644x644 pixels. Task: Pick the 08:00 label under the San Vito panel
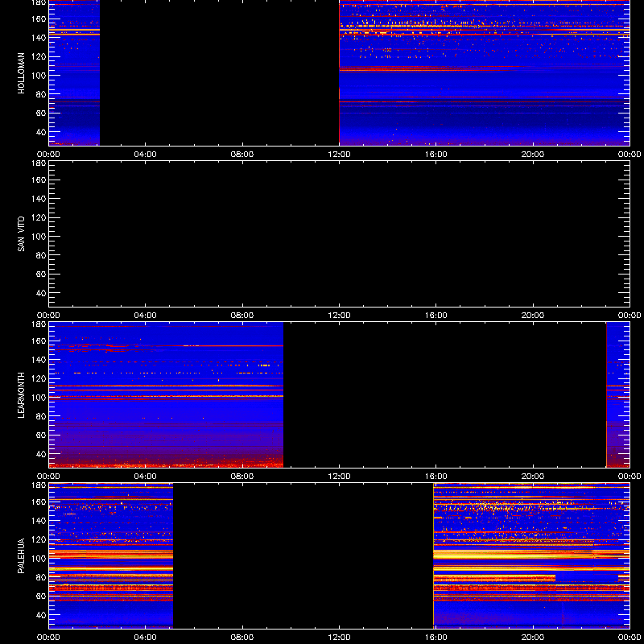point(242,316)
